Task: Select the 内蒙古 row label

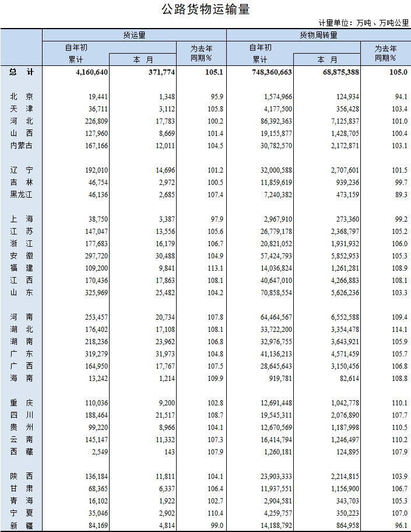Action: (x=22, y=145)
